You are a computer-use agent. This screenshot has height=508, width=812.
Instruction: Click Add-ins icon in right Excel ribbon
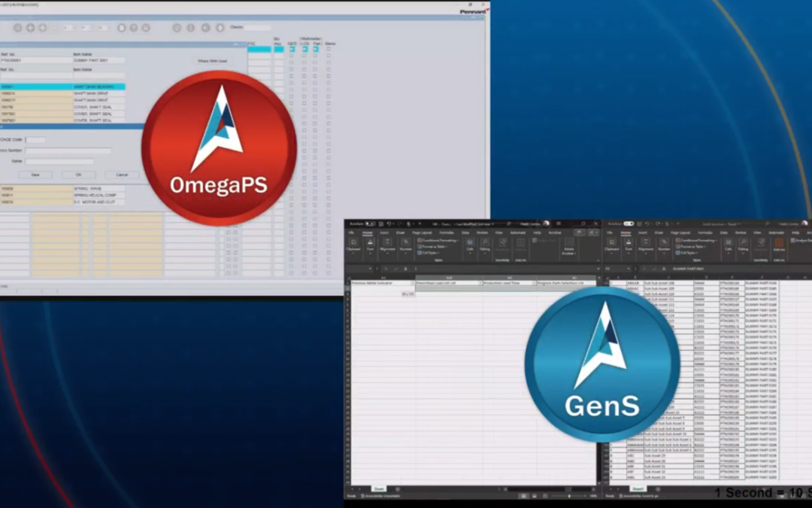(779, 244)
